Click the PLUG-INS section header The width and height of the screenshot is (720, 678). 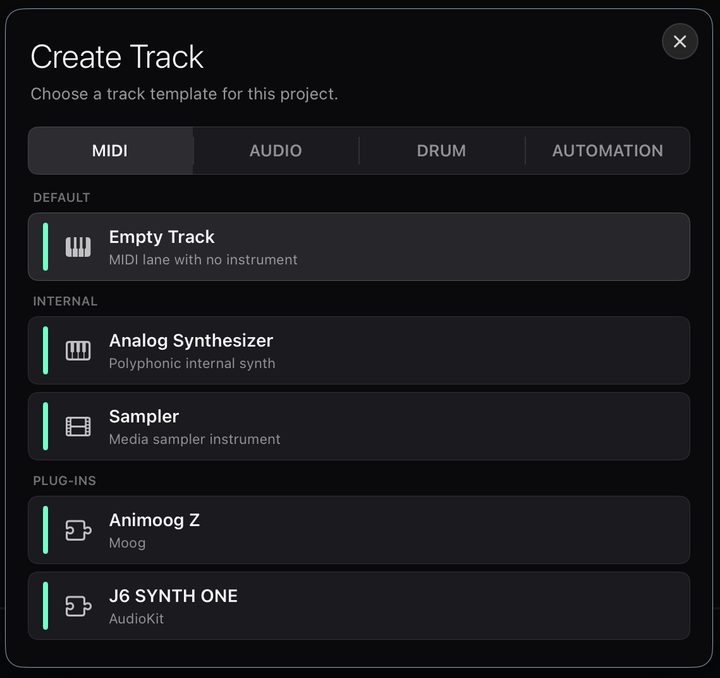pos(64,481)
